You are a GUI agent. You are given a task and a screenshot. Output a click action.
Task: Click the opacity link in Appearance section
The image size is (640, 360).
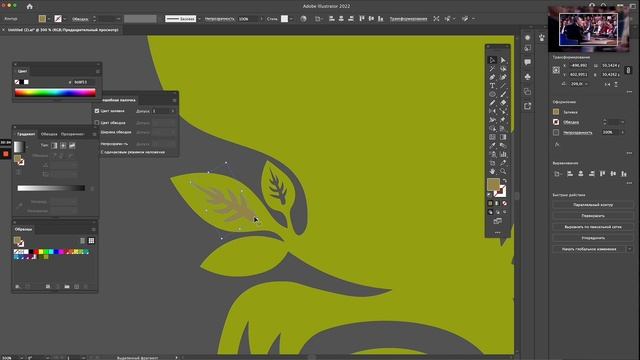click(x=577, y=133)
